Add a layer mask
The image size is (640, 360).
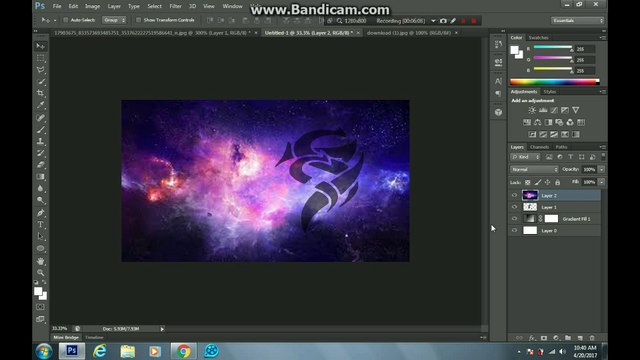tap(544, 338)
